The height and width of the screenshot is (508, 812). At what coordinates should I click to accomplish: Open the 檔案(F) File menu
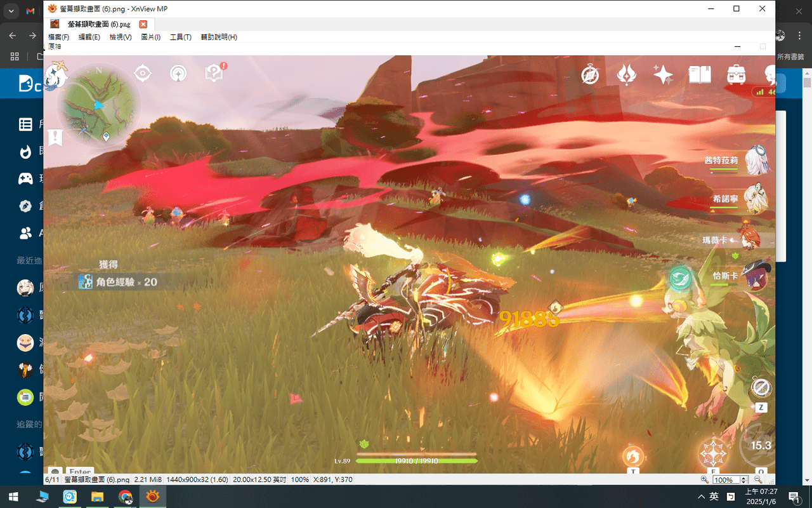58,37
